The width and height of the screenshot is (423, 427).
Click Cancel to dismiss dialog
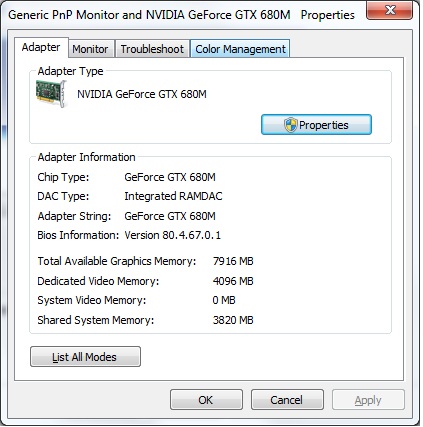click(287, 400)
